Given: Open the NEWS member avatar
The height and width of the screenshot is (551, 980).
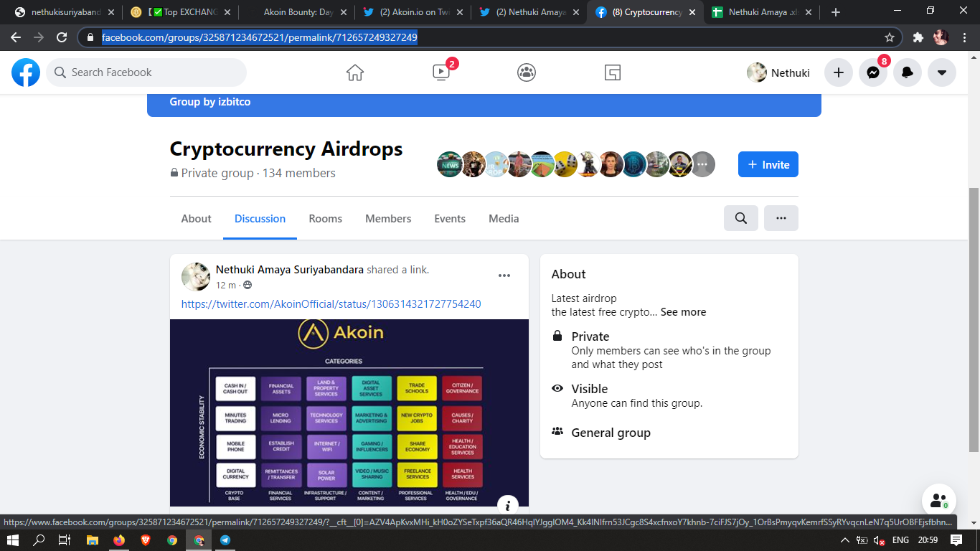Looking at the screenshot, I should pos(450,164).
